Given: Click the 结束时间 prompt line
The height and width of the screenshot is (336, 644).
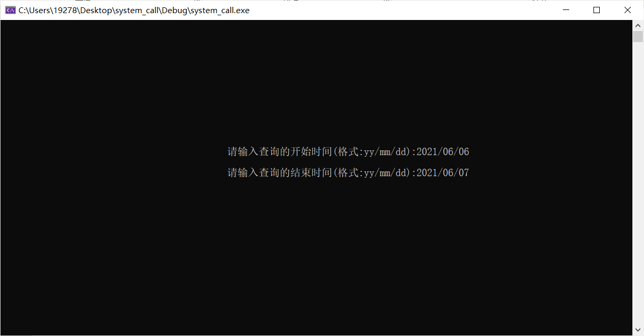Looking at the screenshot, I should coord(348,172).
